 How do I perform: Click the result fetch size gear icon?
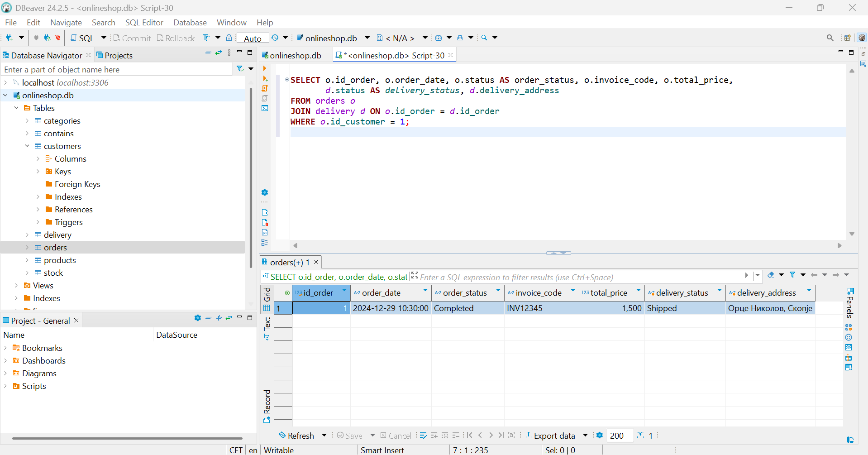[600, 435]
